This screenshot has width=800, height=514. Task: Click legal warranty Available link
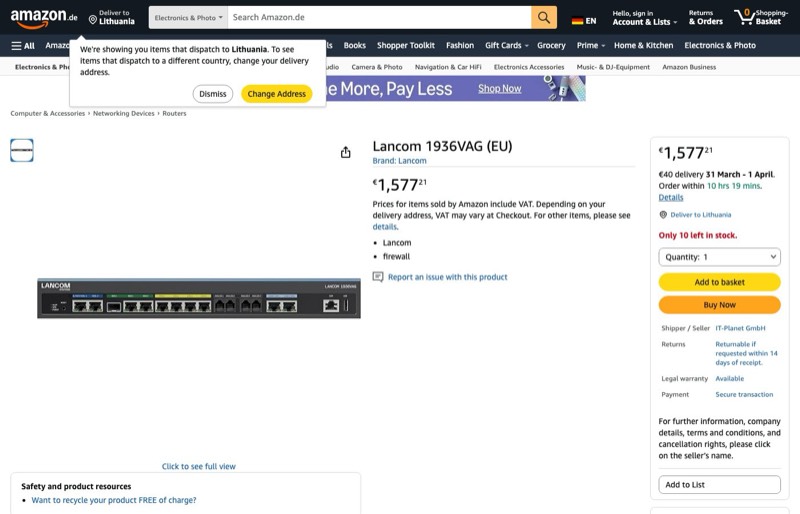(730, 379)
